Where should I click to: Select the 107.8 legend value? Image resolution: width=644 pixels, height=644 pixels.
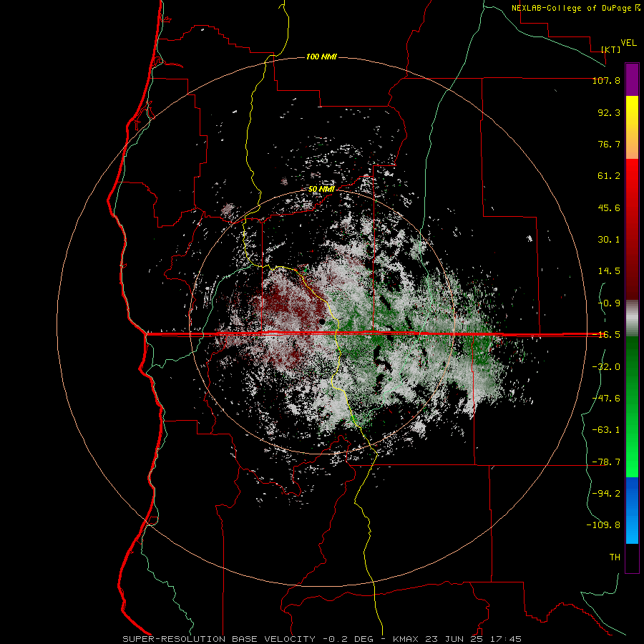tap(606, 80)
